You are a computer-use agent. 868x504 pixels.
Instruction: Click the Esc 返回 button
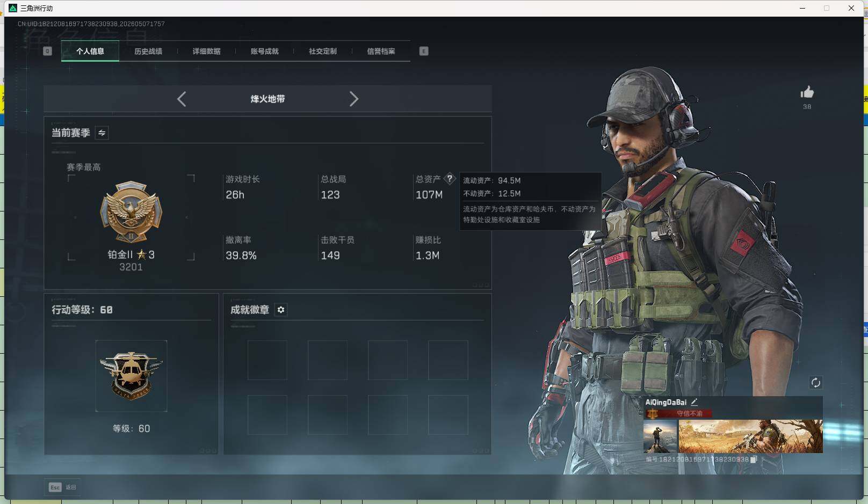62,487
